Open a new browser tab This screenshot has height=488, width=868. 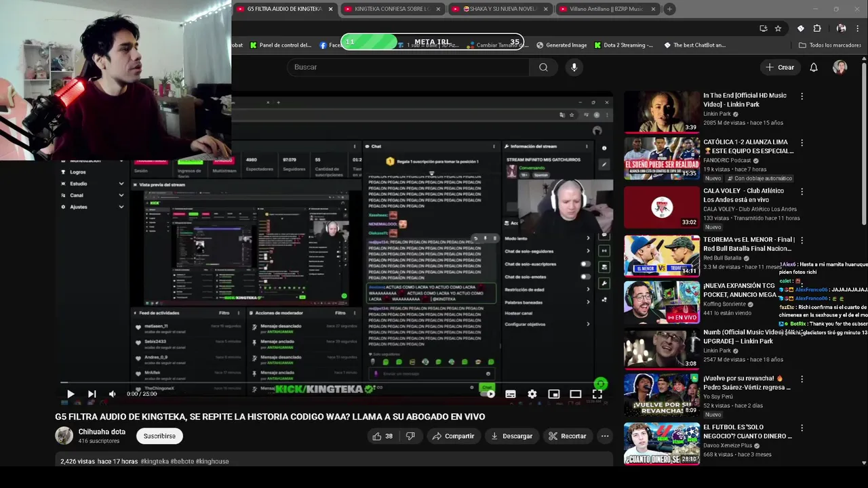tap(669, 9)
